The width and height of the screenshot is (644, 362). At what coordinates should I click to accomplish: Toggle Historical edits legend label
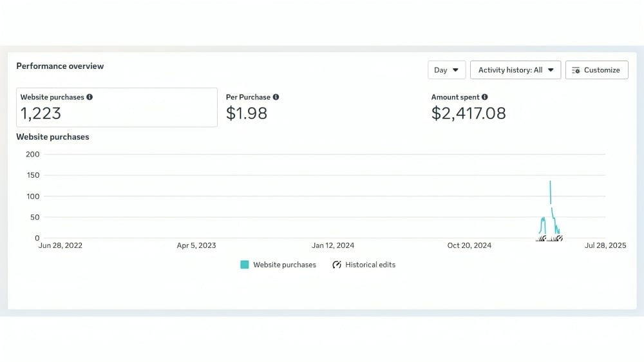(x=370, y=265)
